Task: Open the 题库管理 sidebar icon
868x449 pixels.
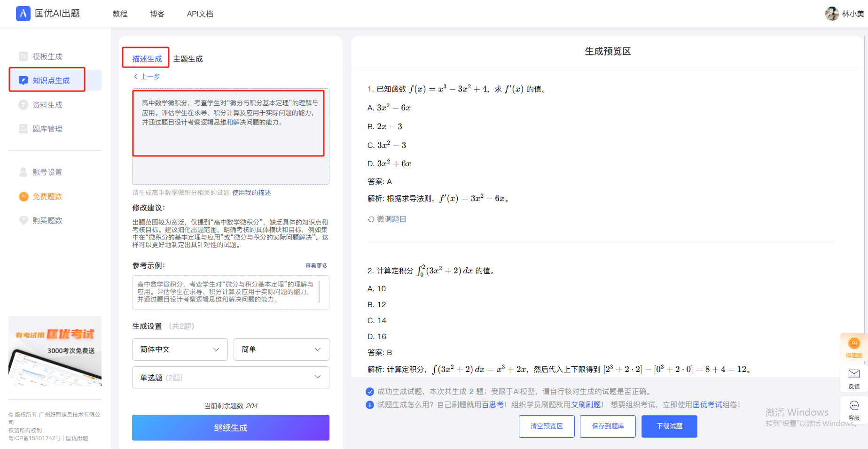Action: tap(23, 129)
